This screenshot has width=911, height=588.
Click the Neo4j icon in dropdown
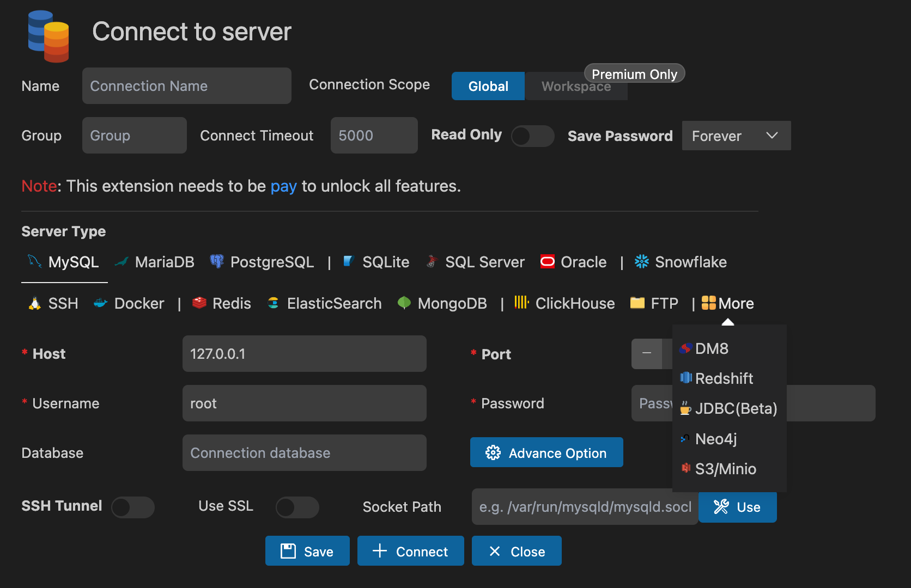pos(685,438)
